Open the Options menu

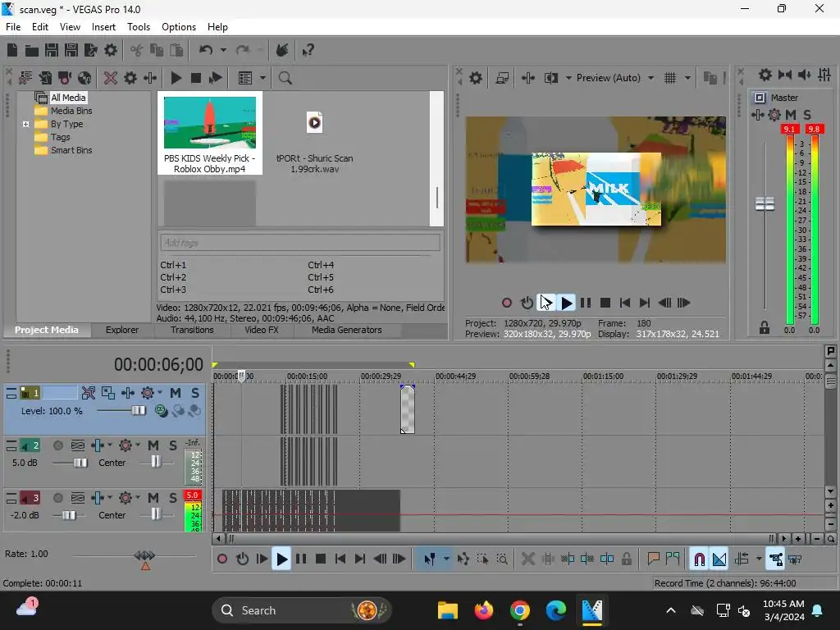pyautogui.click(x=178, y=27)
